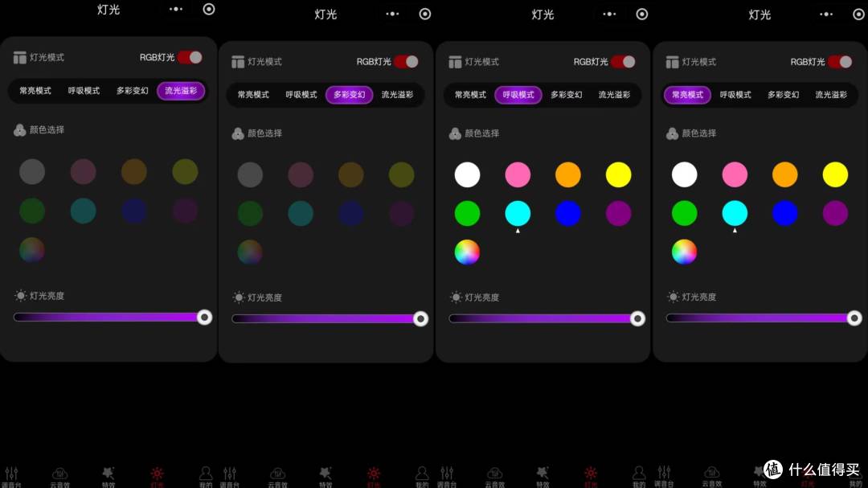The height and width of the screenshot is (488, 868).
Task: Open 我的 profile icon in first panel
Action: (x=206, y=474)
